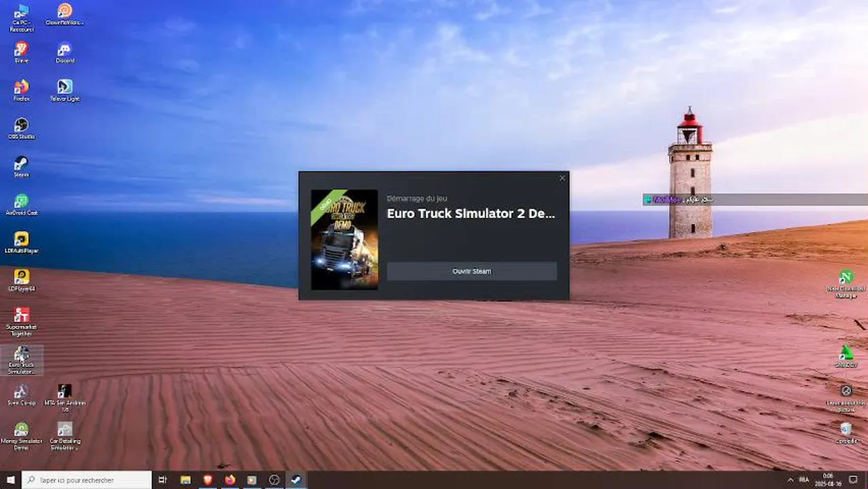Click the 'Taper ici pour rechercher' search box
868x489 pixels.
(x=87, y=479)
